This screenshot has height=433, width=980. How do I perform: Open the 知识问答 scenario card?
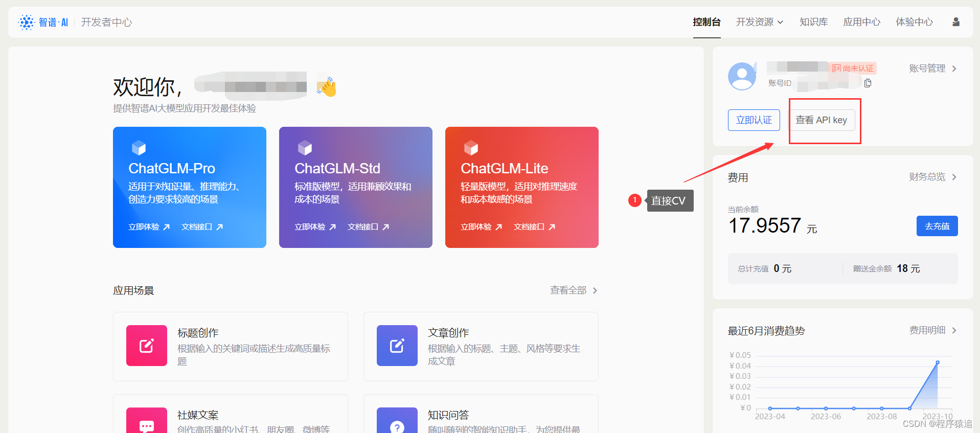(x=481, y=414)
